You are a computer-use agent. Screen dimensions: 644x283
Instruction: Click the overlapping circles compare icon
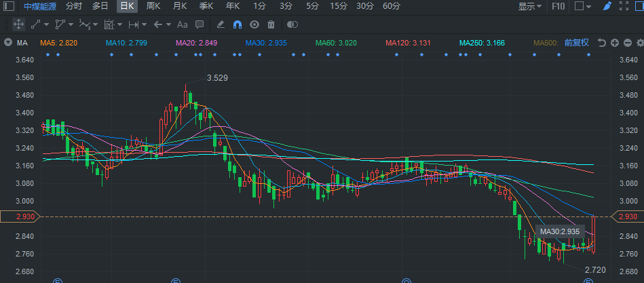point(292,24)
